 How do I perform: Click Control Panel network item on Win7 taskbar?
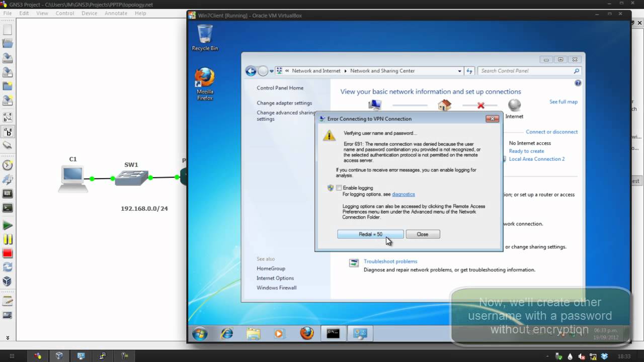click(x=360, y=333)
